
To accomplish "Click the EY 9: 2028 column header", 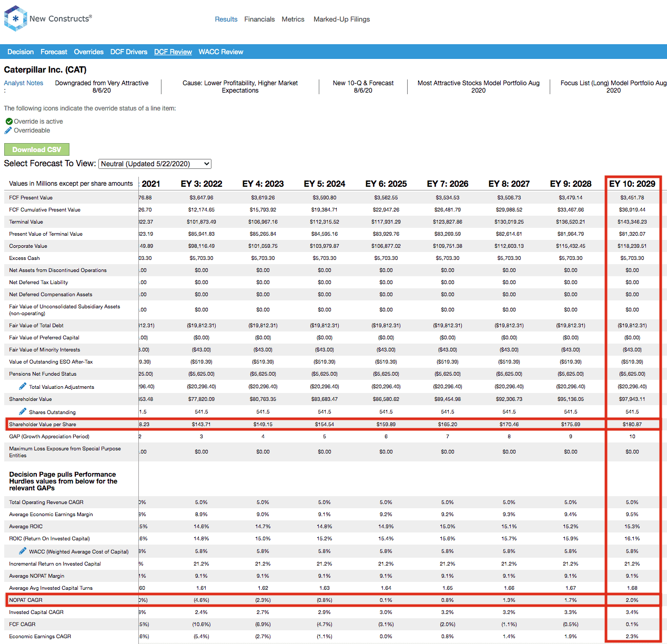I will (x=571, y=184).
